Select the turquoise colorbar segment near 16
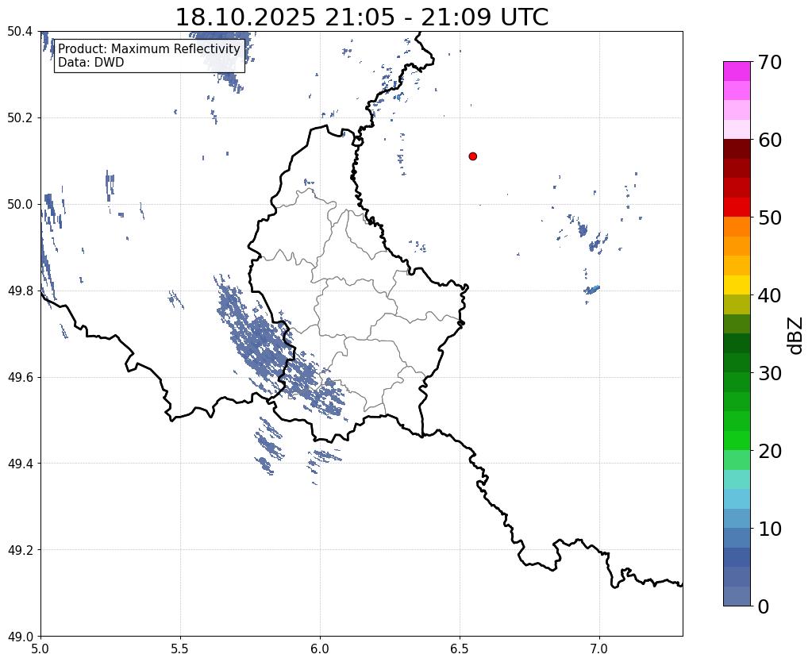Screen dimensions: 812x662 [x=737, y=479]
